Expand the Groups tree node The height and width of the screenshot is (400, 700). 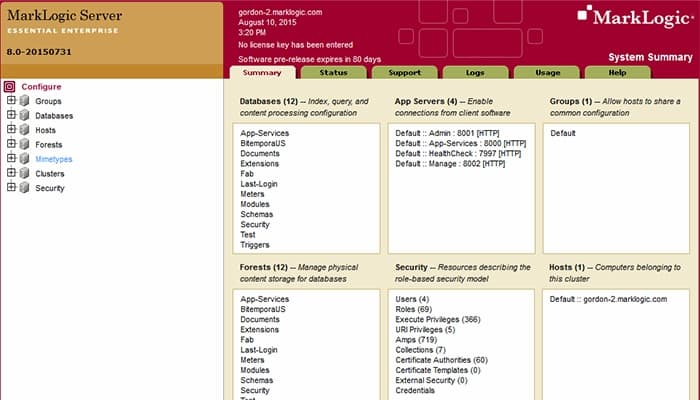point(11,100)
